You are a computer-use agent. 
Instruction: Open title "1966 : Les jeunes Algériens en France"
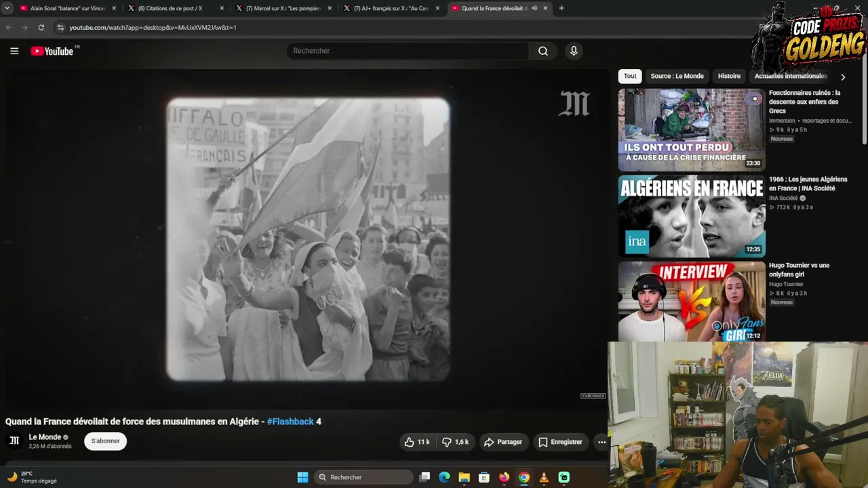pyautogui.click(x=808, y=184)
